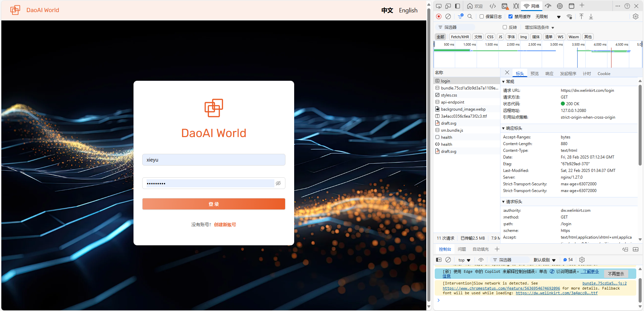The width and height of the screenshot is (644, 311).
Task: Toggle password visibility eye icon
Action: click(278, 183)
